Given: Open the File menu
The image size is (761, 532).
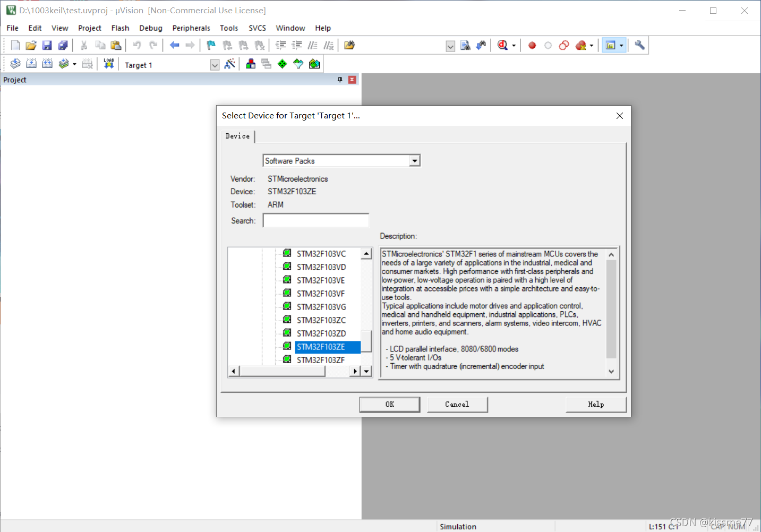Looking at the screenshot, I should click(x=12, y=28).
